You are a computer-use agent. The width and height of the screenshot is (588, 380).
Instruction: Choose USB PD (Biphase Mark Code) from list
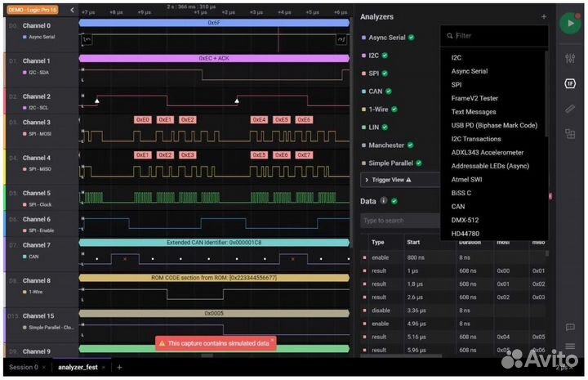(x=494, y=125)
